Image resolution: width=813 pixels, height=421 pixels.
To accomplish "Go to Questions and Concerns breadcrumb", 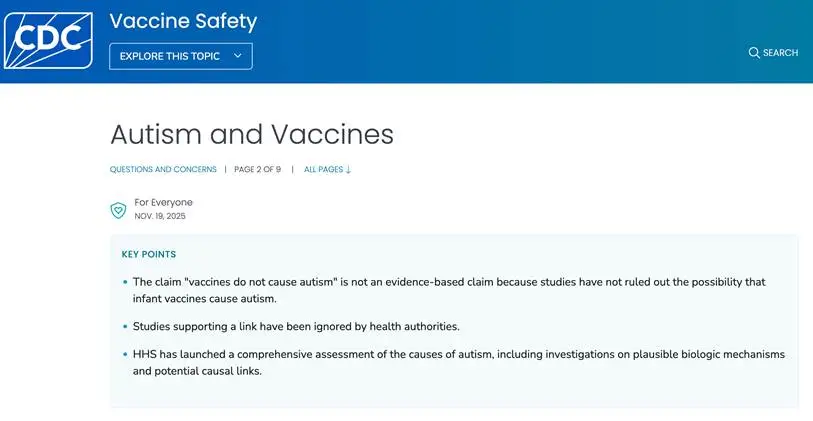I will [163, 170].
